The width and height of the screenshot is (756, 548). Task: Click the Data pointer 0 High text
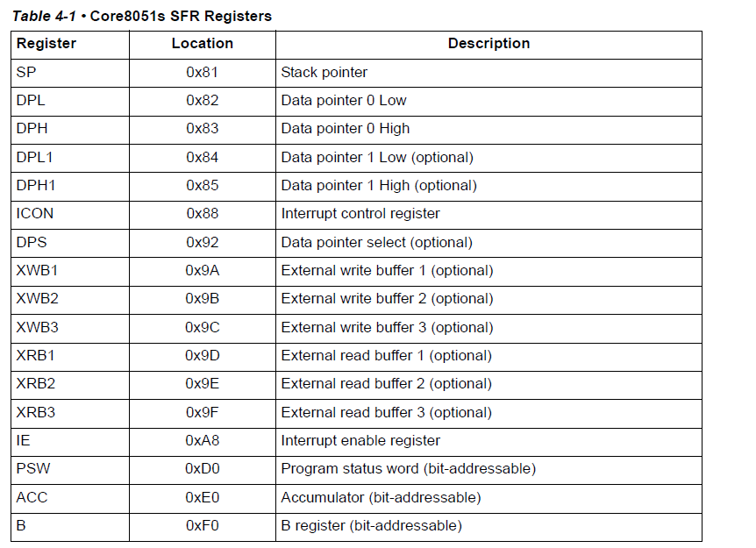click(346, 129)
